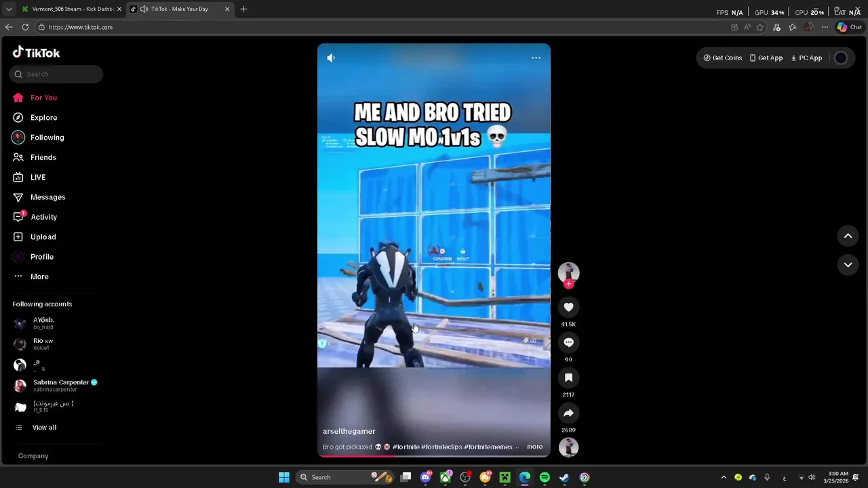Close the TikTok browser tab
Image resolution: width=868 pixels, height=488 pixels.
click(227, 9)
